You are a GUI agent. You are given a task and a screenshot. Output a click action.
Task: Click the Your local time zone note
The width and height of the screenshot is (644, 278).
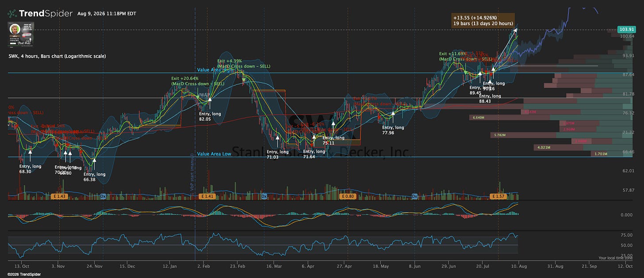[x=616, y=258]
